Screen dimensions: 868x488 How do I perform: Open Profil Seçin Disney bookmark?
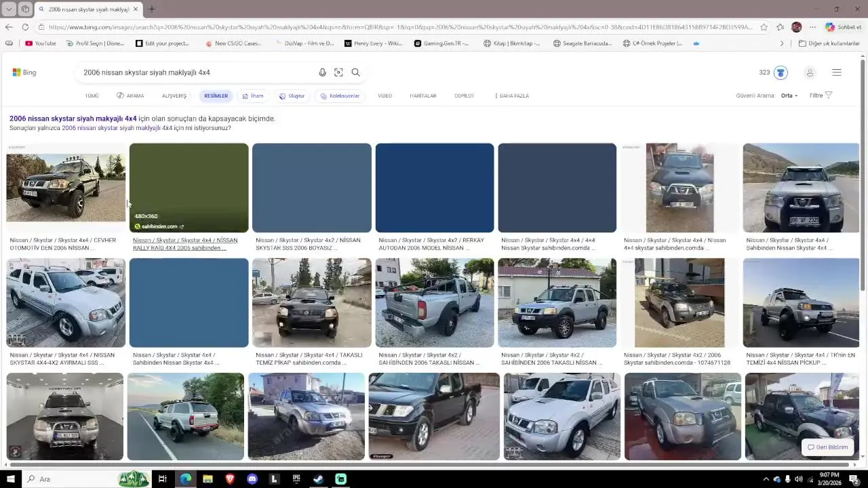(95, 43)
